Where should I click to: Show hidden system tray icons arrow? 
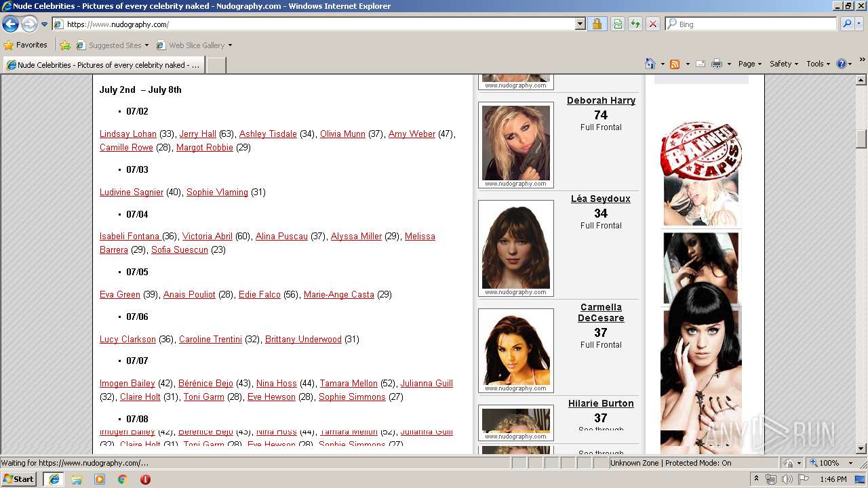click(757, 479)
